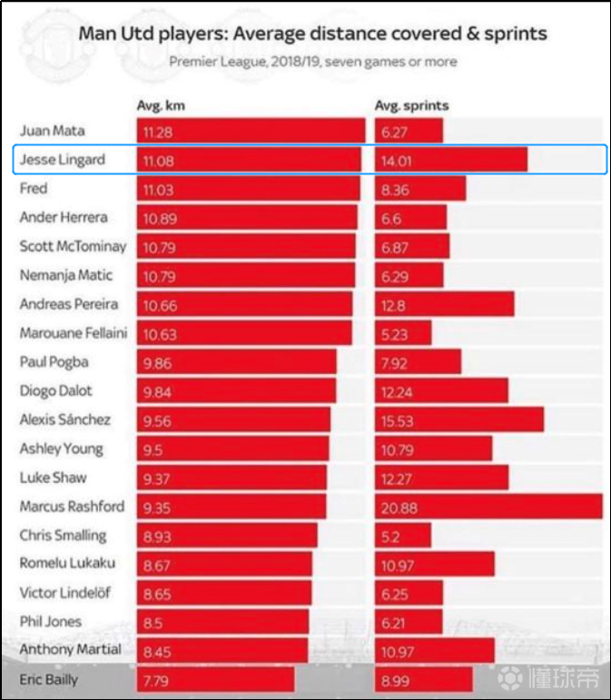Click the chart title heading text
The image size is (611, 700).
click(312, 35)
